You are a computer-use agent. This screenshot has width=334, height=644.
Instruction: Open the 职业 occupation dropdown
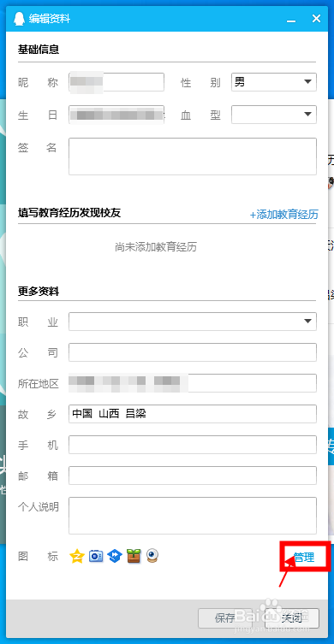click(x=193, y=322)
